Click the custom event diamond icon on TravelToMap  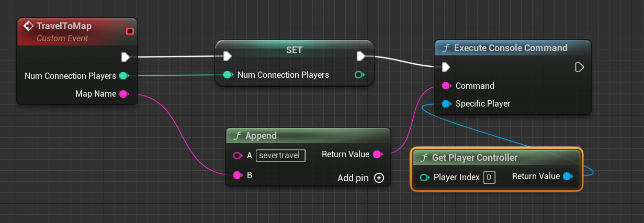point(29,26)
